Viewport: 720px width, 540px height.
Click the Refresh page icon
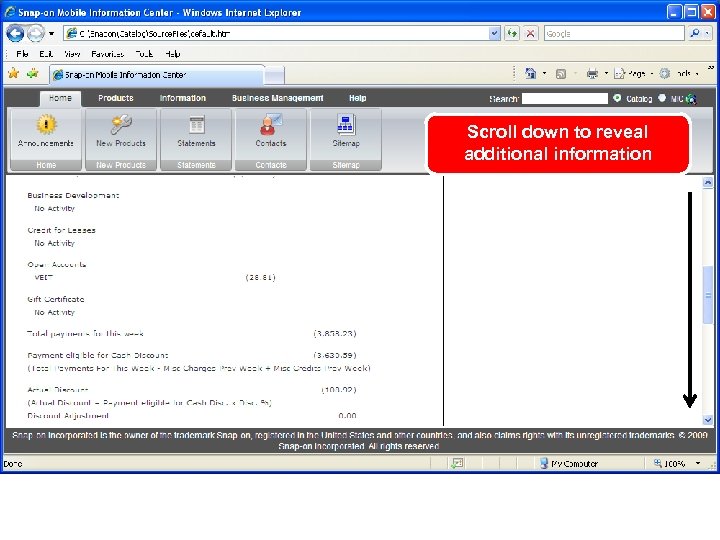click(x=512, y=34)
